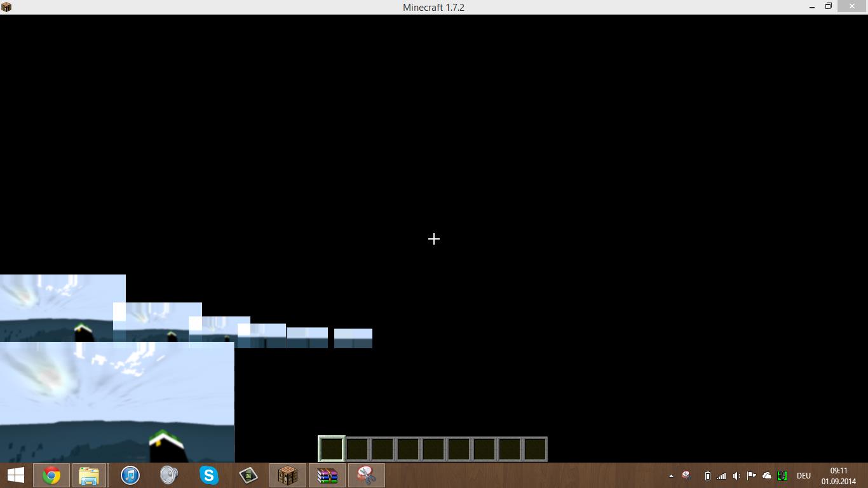Open the volume slider from the tray speaker
The height and width of the screenshot is (488, 868).
click(x=736, y=475)
